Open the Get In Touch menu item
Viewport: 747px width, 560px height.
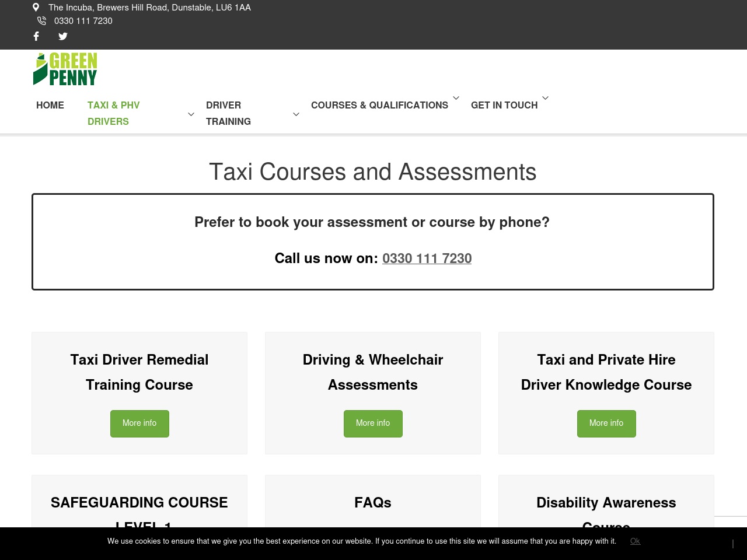tap(504, 105)
